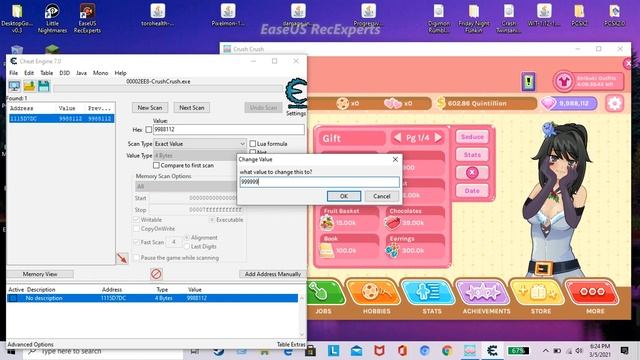
Task: Go to previous gift page arrow
Action: tap(398, 138)
